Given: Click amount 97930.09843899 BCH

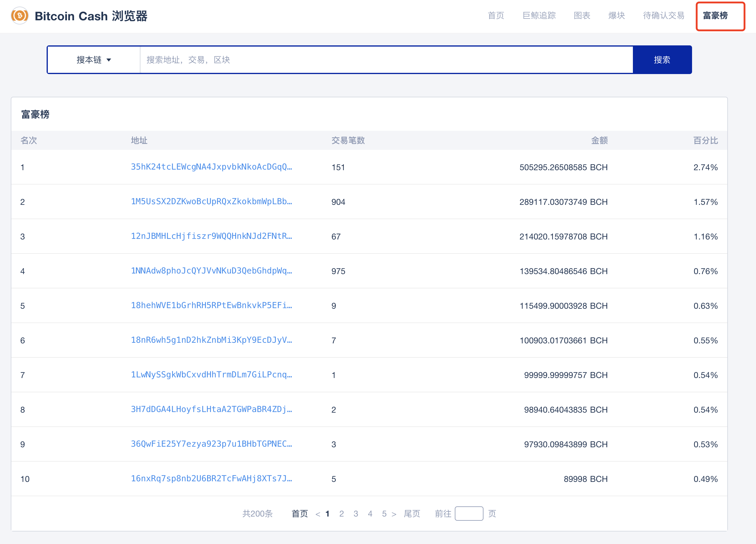Looking at the screenshot, I should click(x=566, y=444).
